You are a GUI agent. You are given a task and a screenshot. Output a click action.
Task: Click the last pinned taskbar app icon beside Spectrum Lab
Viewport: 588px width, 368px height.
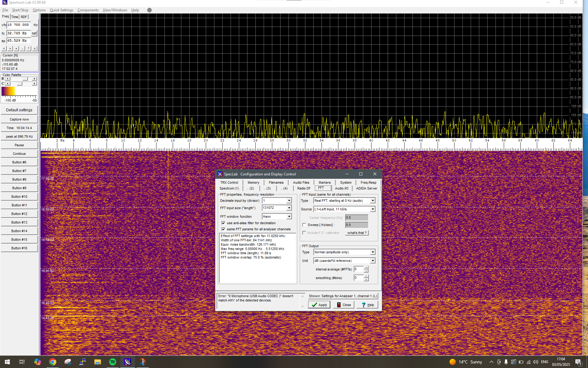coord(143,362)
